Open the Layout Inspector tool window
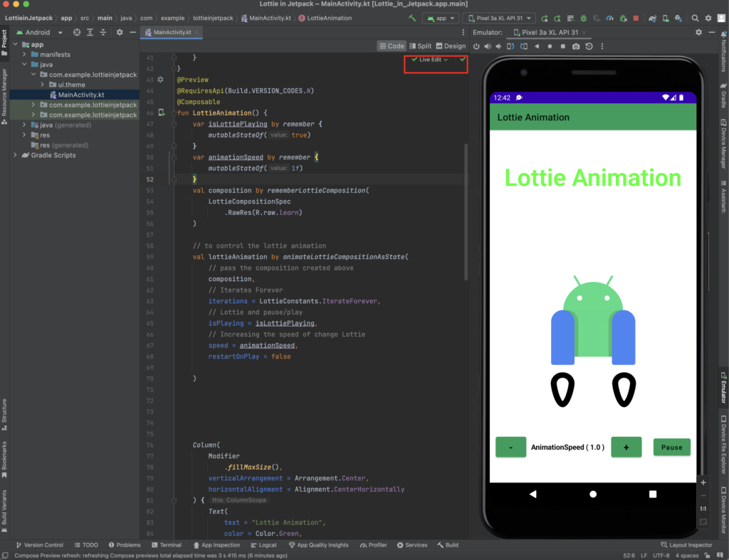 click(687, 545)
